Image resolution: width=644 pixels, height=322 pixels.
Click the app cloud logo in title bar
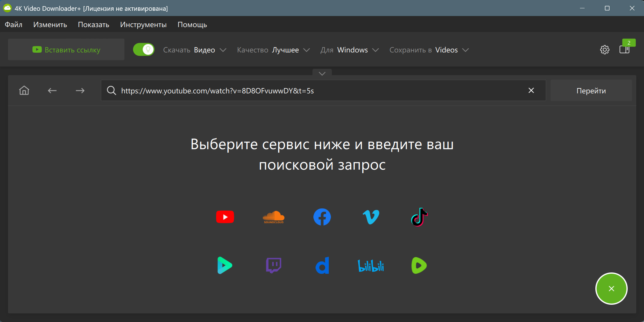pyautogui.click(x=7, y=8)
